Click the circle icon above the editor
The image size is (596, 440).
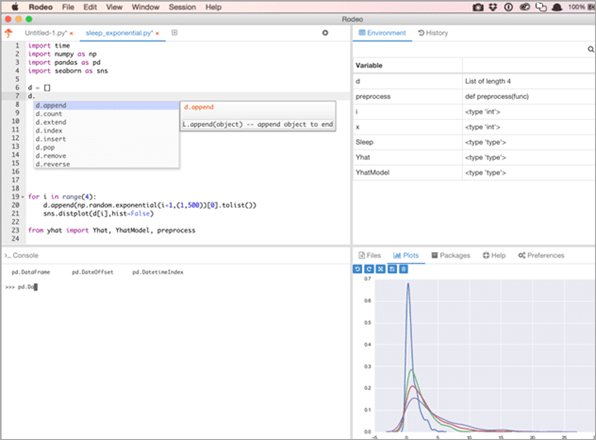325,33
